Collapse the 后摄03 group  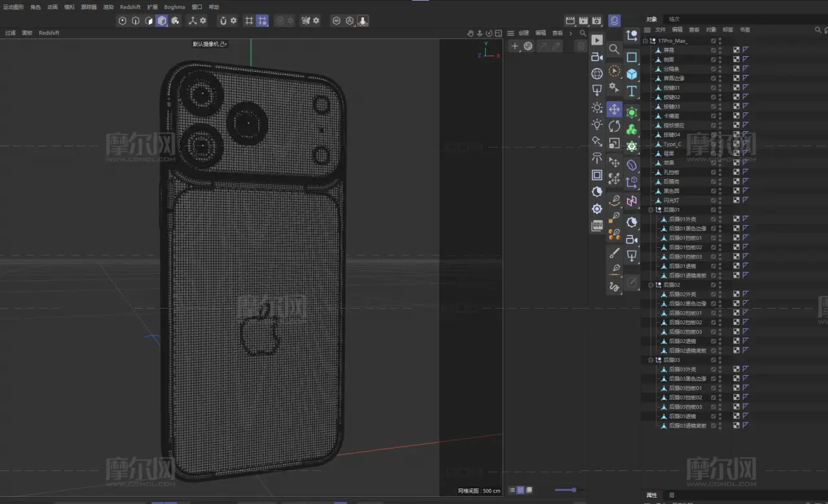click(x=651, y=360)
